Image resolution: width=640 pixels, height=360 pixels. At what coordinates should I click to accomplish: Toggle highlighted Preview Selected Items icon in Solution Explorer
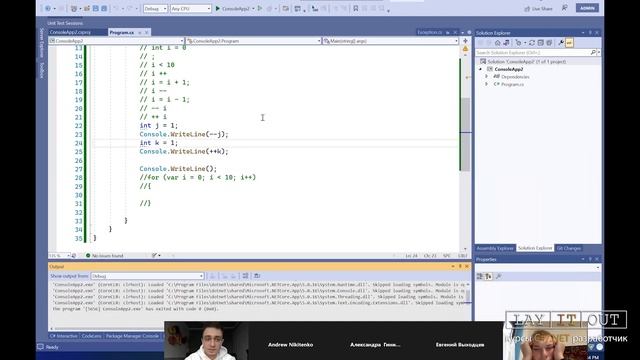pyautogui.click(x=569, y=43)
